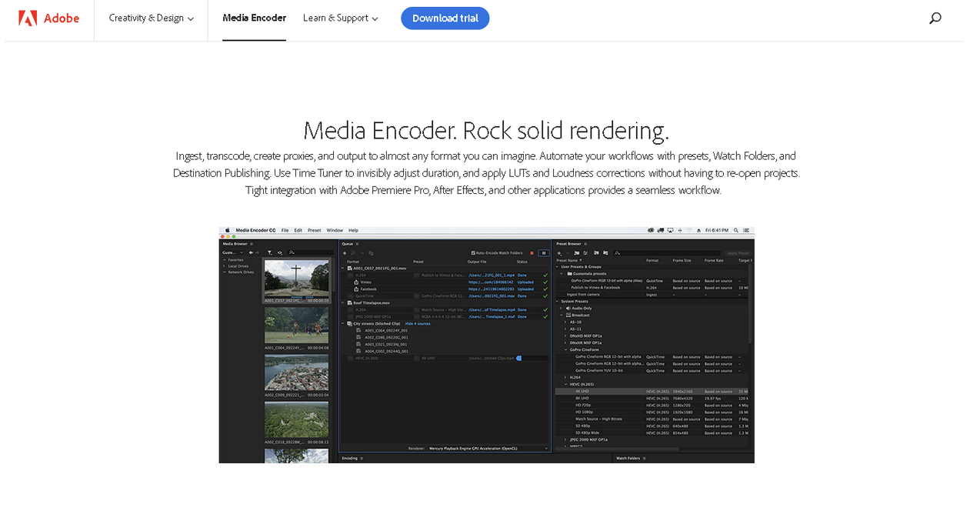Image resolution: width=980 pixels, height=511 pixels.
Task: Click the macOS AirPlay display icon
Action: [x=670, y=230]
